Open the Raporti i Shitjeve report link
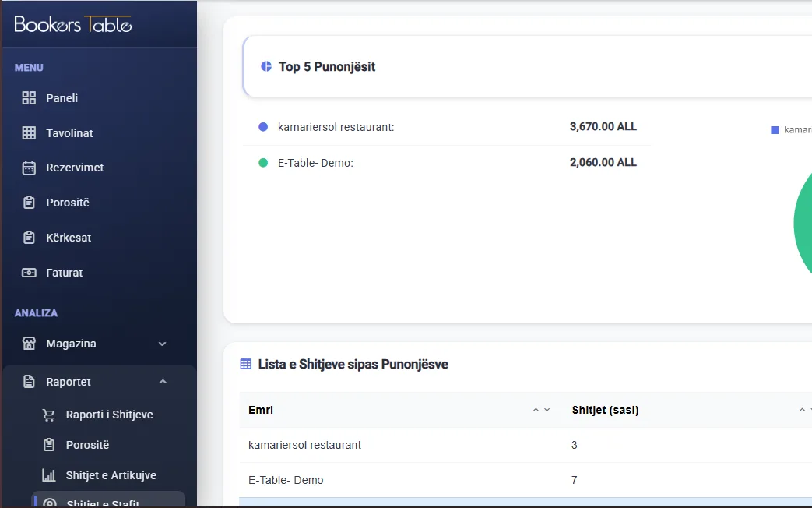This screenshot has width=812, height=508. (108, 415)
